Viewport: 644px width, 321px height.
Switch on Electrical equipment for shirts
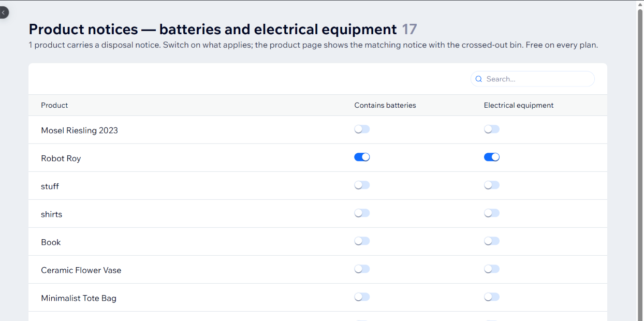tap(492, 213)
